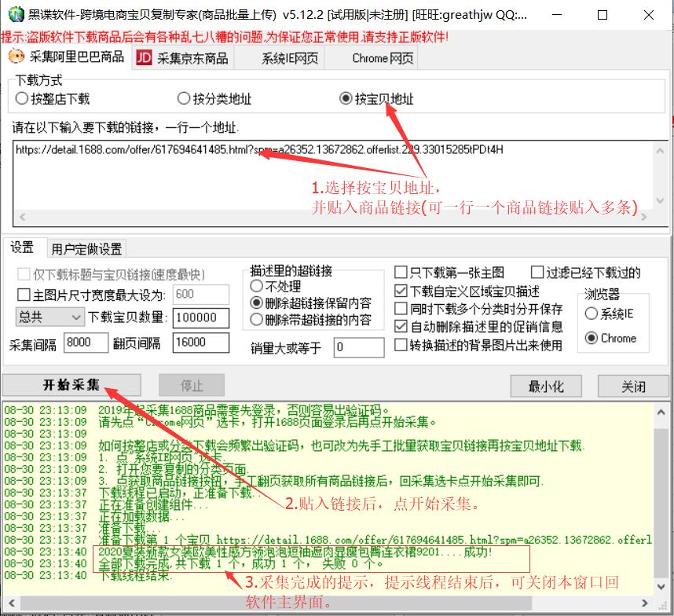Screen dimensions: 674x616
Task: Click the red JD icon on second tab
Action: tap(144, 57)
